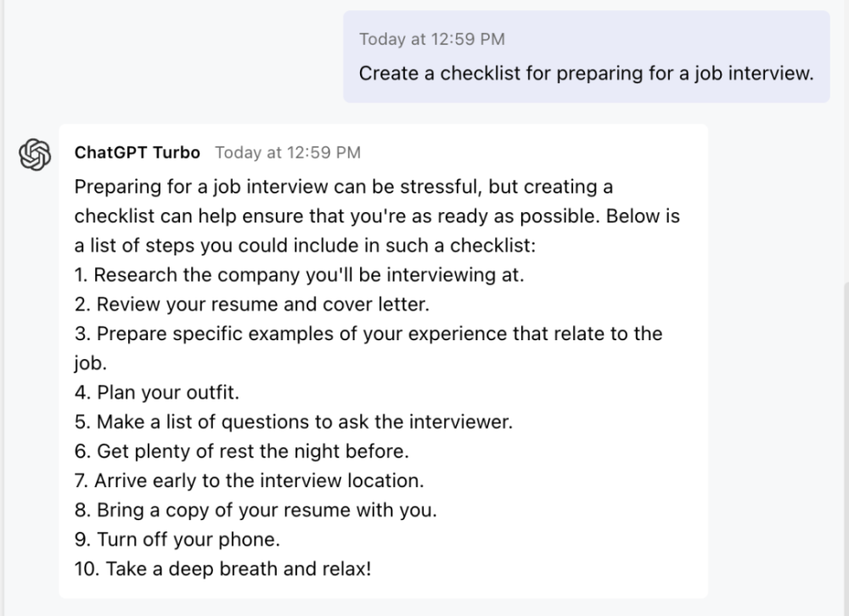Click the 'Turn off your phone' item

pyautogui.click(x=177, y=539)
